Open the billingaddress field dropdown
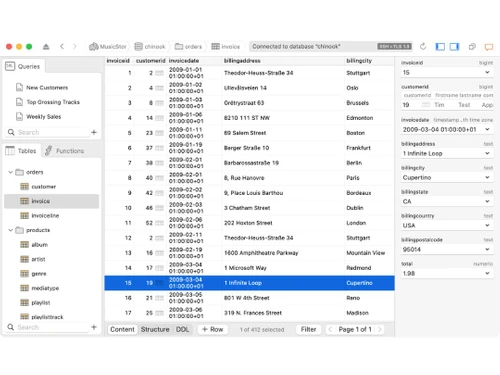 click(487, 153)
